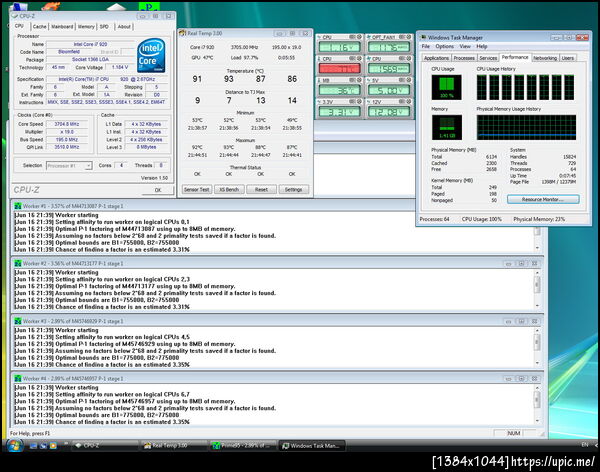This screenshot has height=472, width=600.
Task: Open the Memory tab in CPU-Z
Action: pyautogui.click(x=86, y=27)
